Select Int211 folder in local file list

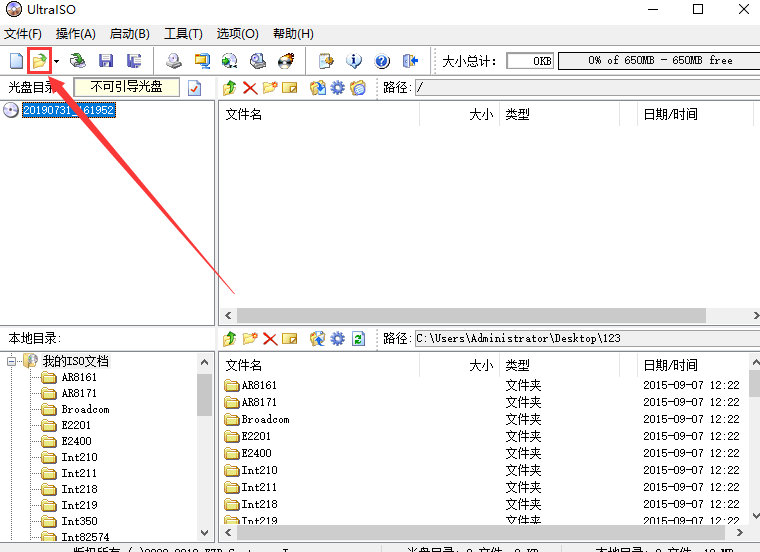[x=259, y=487]
